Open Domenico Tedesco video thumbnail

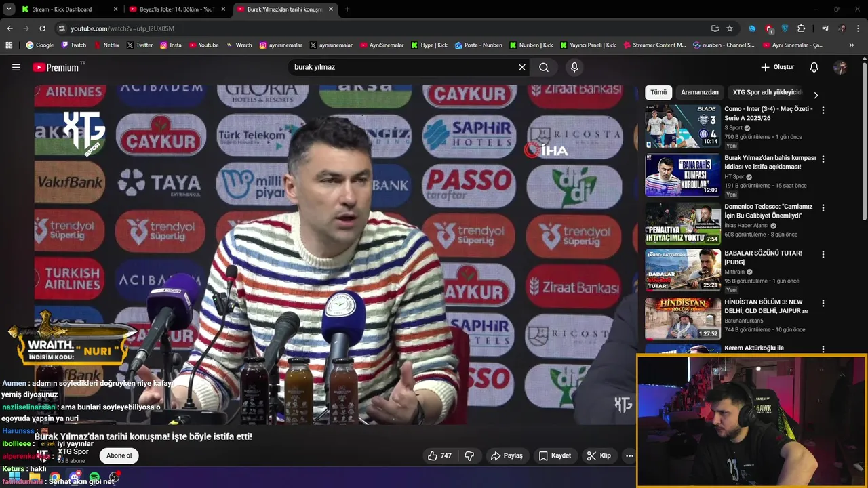pos(683,223)
